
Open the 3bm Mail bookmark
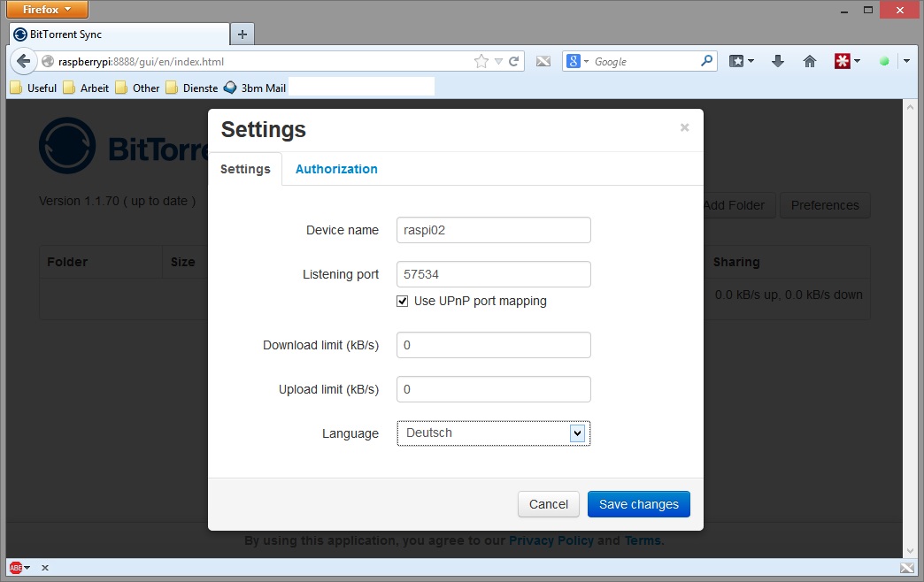tap(255, 88)
